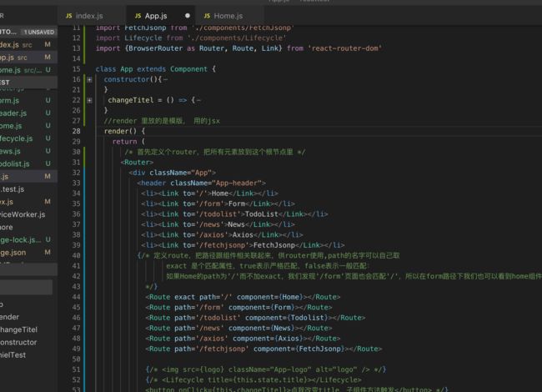Image resolution: width=542 pixels, height=392 pixels.
Task: Select the App.js editor tab
Action: (x=161, y=16)
